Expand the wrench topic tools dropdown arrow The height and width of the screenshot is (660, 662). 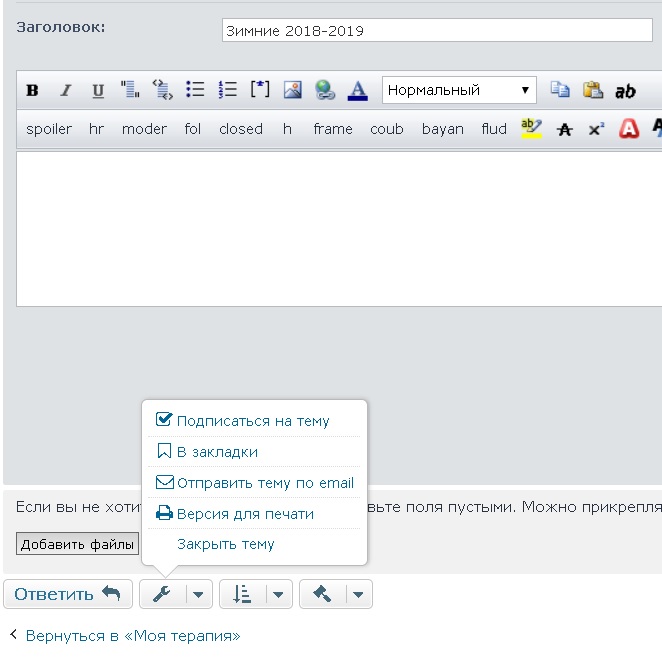tap(199, 595)
